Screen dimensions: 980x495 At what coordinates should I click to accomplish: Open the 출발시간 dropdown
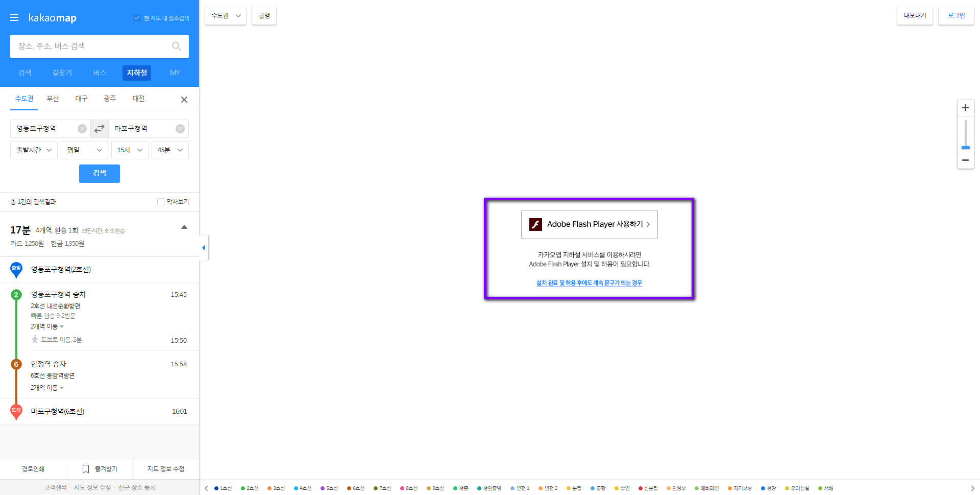(x=34, y=150)
